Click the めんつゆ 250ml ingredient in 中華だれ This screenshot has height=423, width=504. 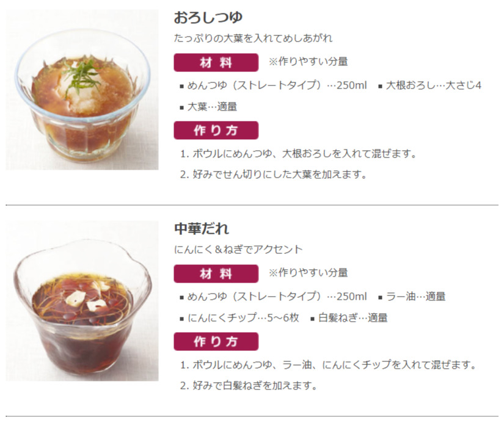click(x=273, y=297)
